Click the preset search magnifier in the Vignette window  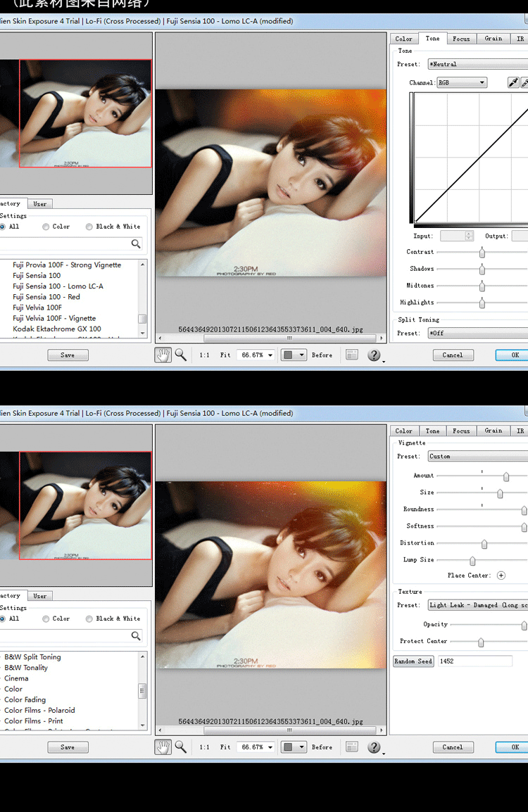(x=136, y=635)
